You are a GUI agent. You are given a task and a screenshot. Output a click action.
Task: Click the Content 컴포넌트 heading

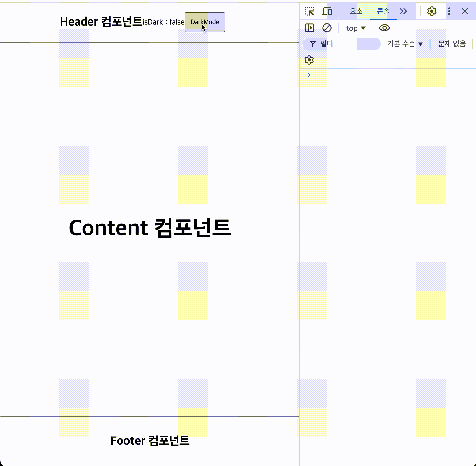pyautogui.click(x=150, y=228)
